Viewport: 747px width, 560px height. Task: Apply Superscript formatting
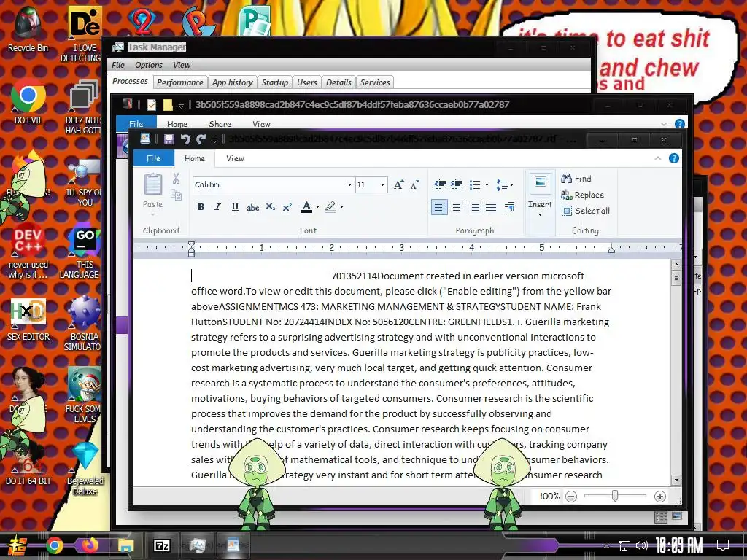click(x=287, y=207)
